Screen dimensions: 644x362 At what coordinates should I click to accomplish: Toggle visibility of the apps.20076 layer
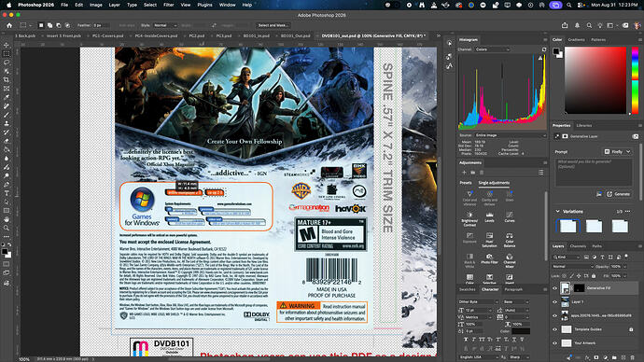point(555,315)
